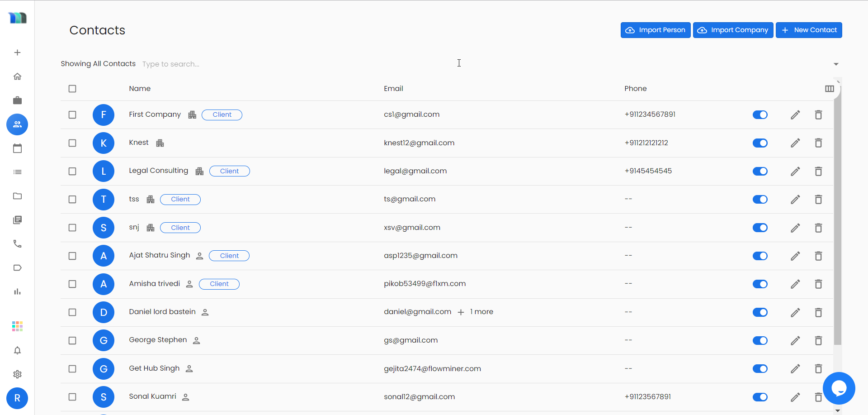
Task: Open the Home dashboard from sidebar
Action: pyautogui.click(x=17, y=76)
